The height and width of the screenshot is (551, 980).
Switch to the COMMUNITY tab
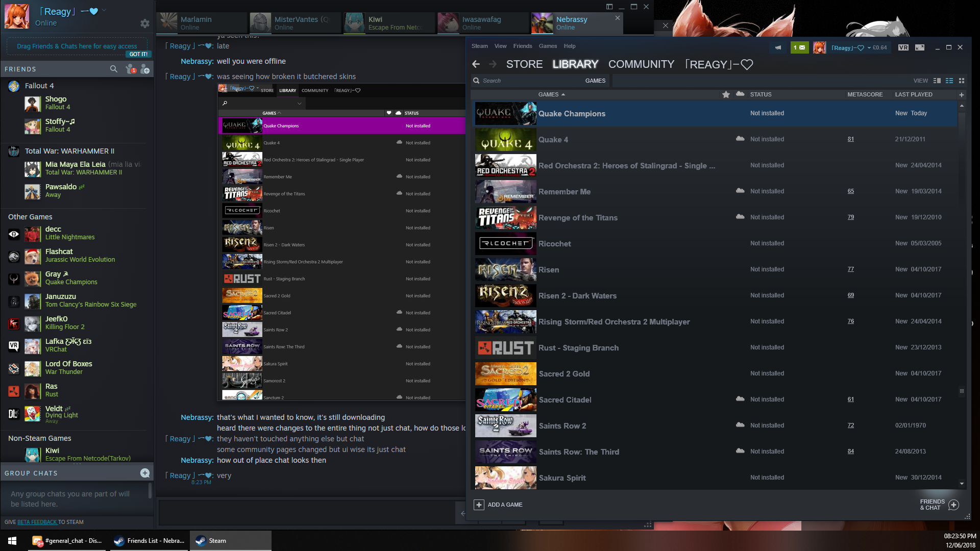(641, 64)
